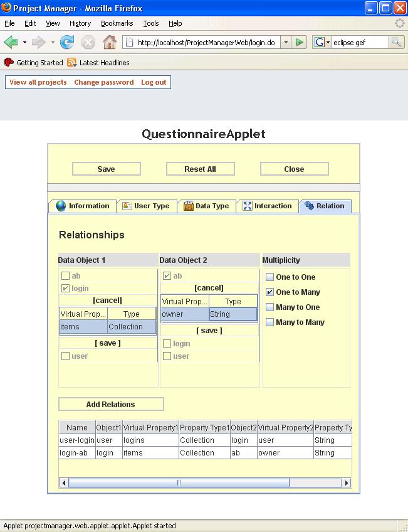Click the grey Forward arrow icon
The width and height of the screenshot is (408, 532).
click(x=39, y=43)
